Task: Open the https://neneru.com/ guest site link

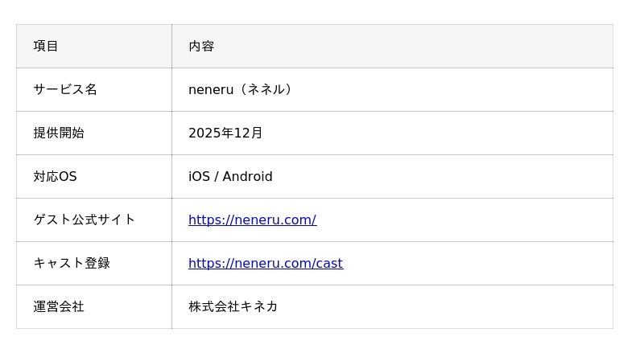Action: (x=252, y=220)
